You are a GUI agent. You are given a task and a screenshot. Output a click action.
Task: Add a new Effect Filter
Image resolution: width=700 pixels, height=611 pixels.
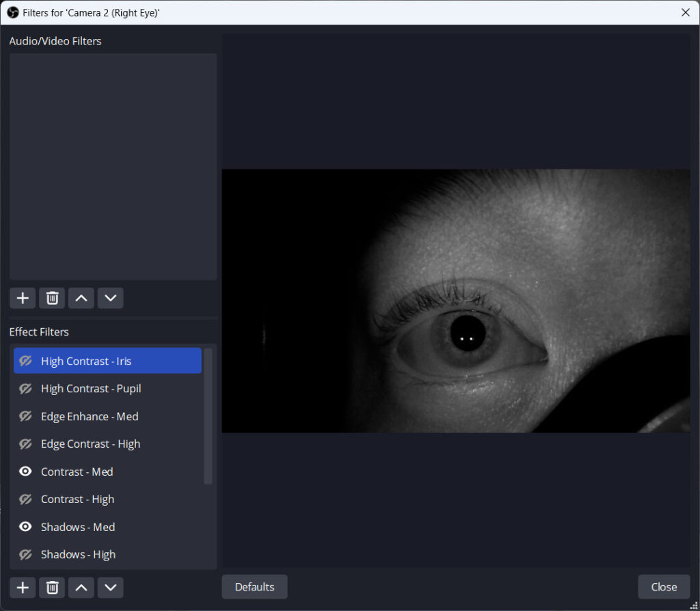(x=22, y=587)
